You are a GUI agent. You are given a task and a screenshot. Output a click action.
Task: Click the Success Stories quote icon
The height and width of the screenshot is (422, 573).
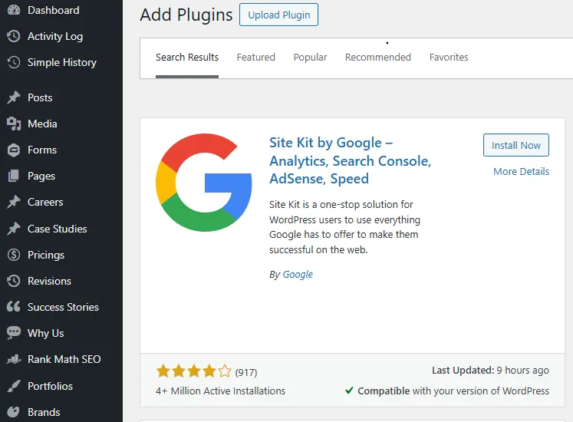point(14,307)
